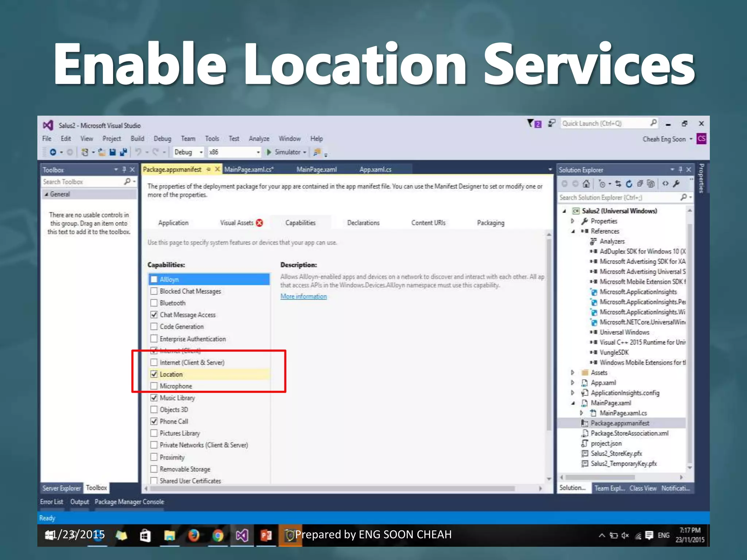Click the Home icon in Solution Explorer
The image size is (747, 560).
(586, 184)
